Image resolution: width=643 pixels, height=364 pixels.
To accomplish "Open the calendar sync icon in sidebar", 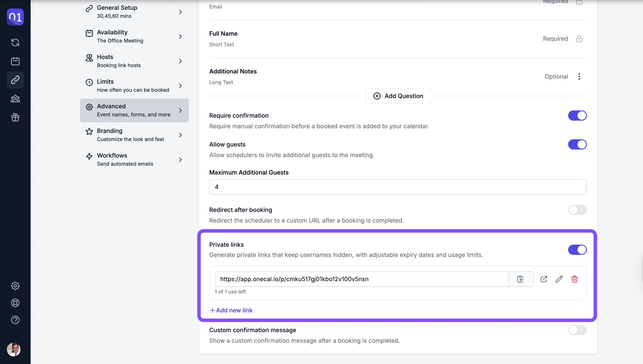I will click(15, 42).
